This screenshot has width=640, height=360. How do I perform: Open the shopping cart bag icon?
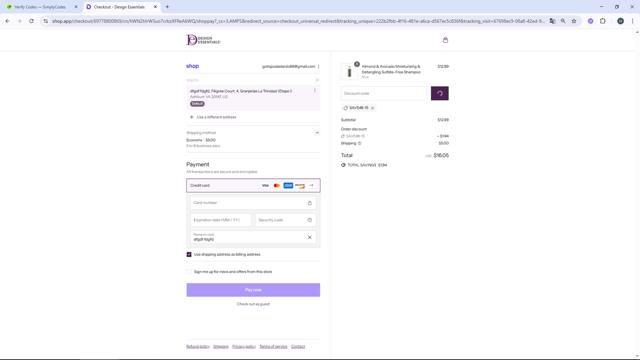tap(445, 40)
